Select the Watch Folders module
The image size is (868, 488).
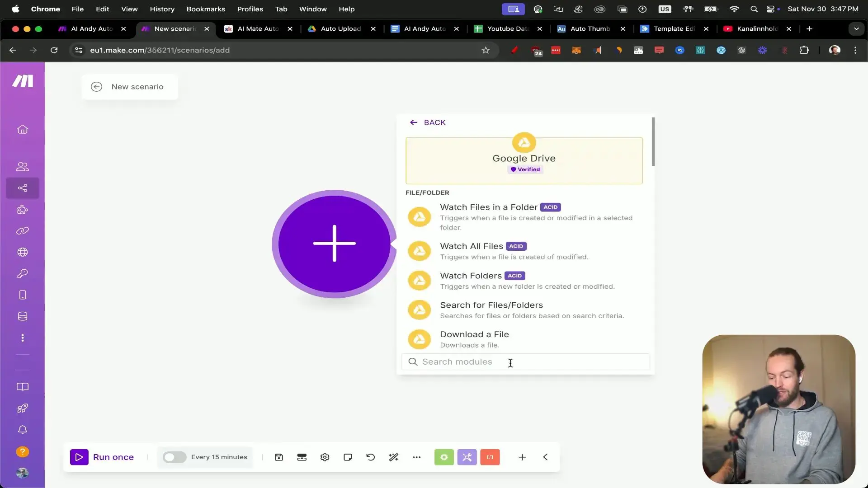point(524,281)
